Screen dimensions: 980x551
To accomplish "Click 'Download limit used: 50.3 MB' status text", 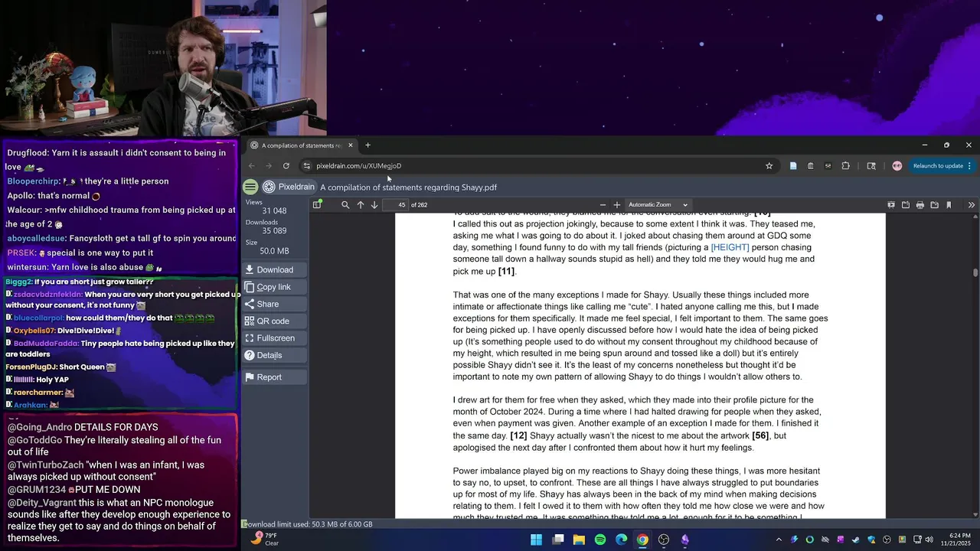I will [x=308, y=524].
